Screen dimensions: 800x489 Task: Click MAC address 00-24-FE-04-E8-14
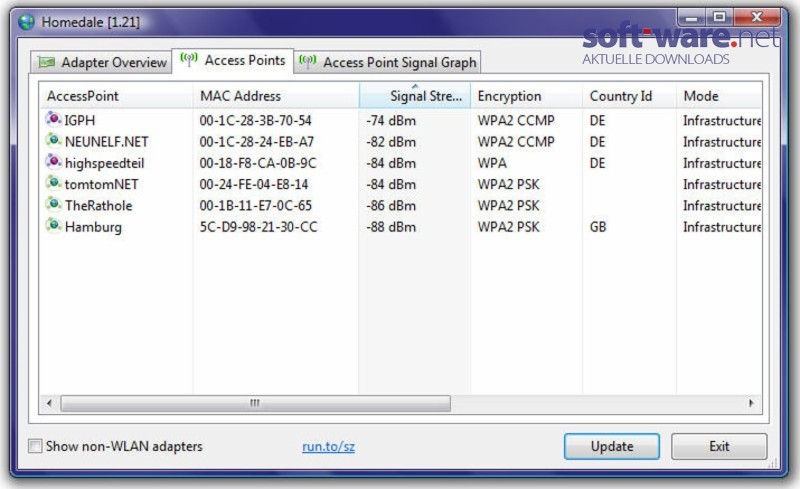254,184
